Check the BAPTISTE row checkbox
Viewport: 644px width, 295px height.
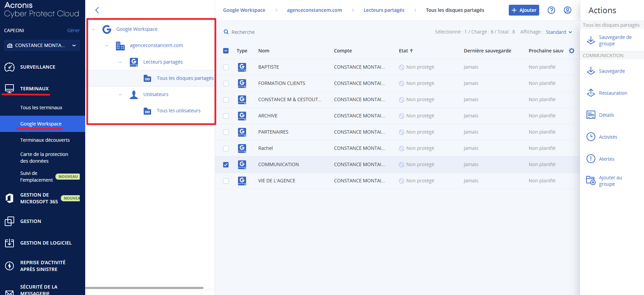tap(226, 67)
